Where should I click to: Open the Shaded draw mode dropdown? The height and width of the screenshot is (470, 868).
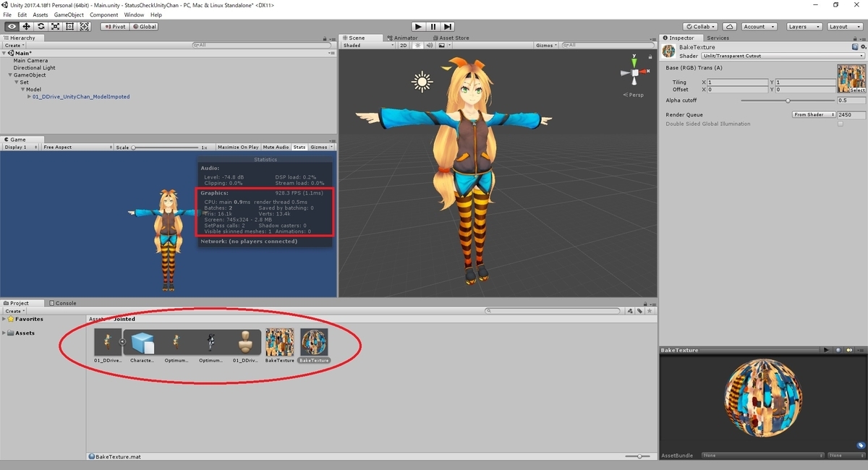tap(368, 45)
